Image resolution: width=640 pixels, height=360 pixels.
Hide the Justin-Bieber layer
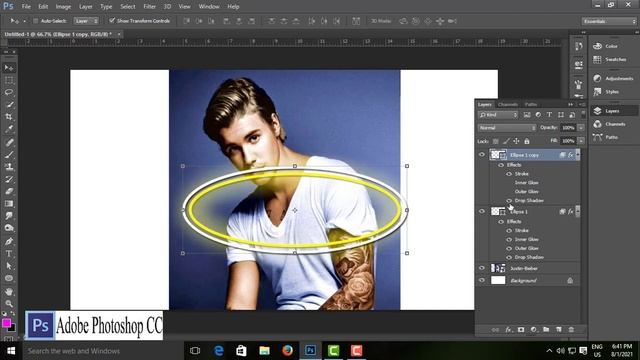(482, 268)
